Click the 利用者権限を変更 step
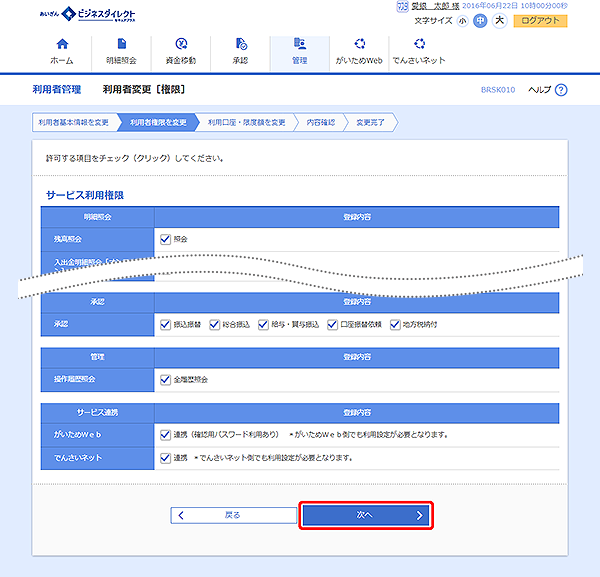This screenshot has height=577, width=600. pos(158,122)
